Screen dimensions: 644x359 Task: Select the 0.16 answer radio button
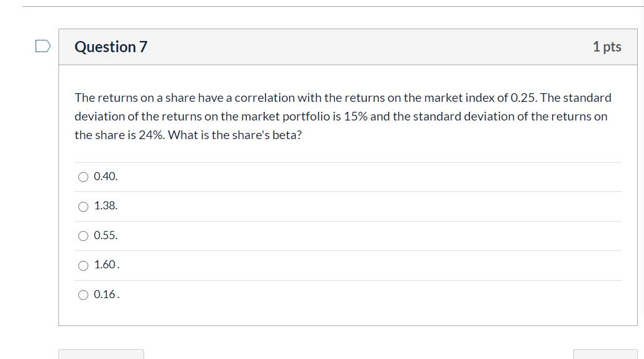pos(83,296)
